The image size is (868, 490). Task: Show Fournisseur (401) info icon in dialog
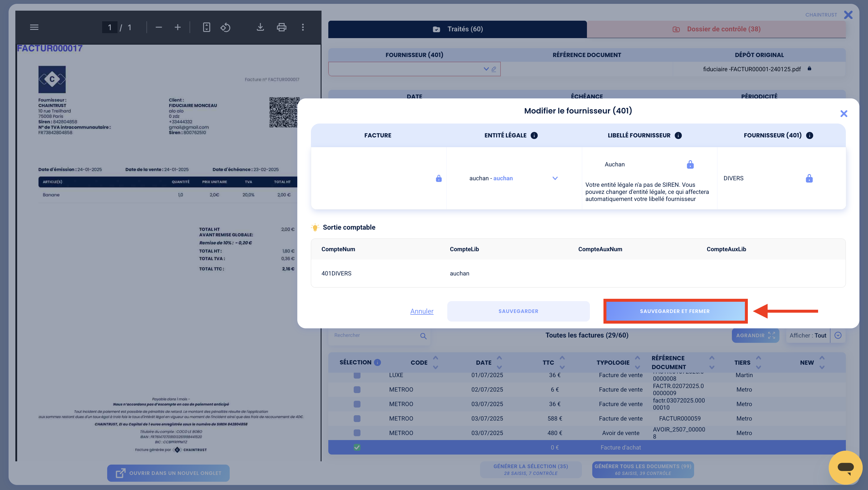(810, 136)
